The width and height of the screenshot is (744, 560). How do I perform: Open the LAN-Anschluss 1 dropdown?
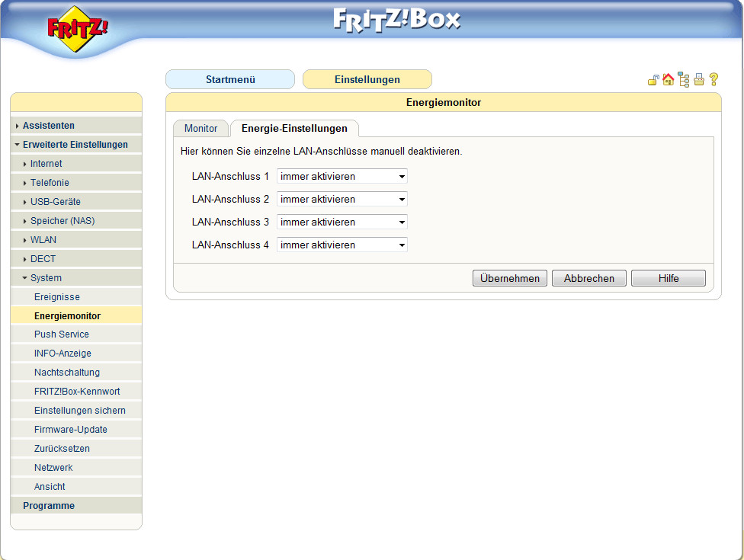pyautogui.click(x=342, y=177)
